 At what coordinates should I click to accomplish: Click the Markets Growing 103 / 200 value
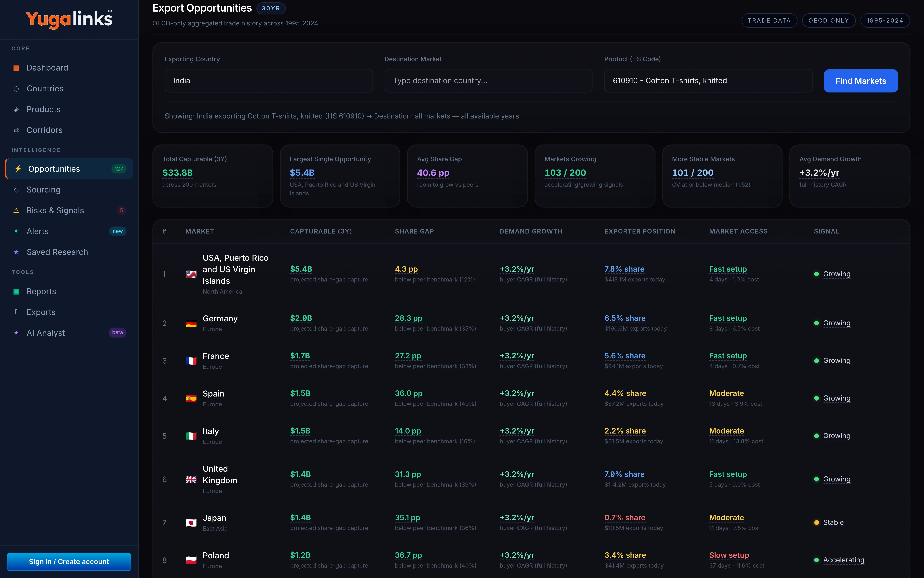click(x=565, y=173)
